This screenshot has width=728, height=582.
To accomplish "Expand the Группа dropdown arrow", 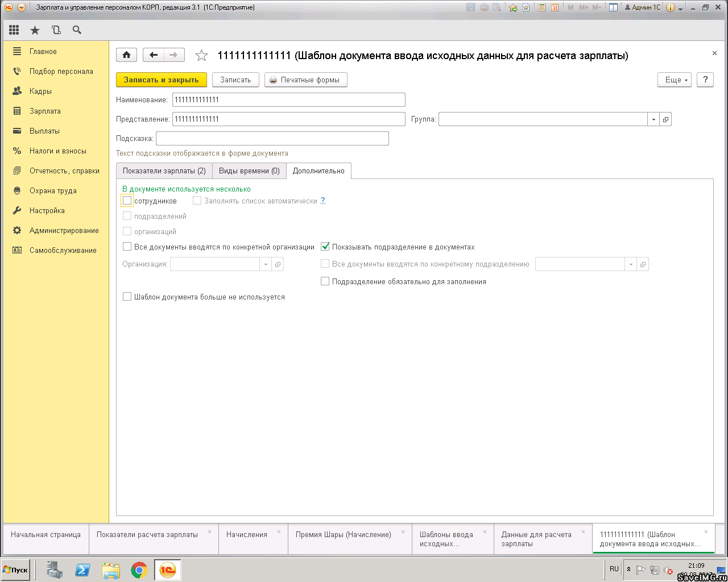I will 653,119.
